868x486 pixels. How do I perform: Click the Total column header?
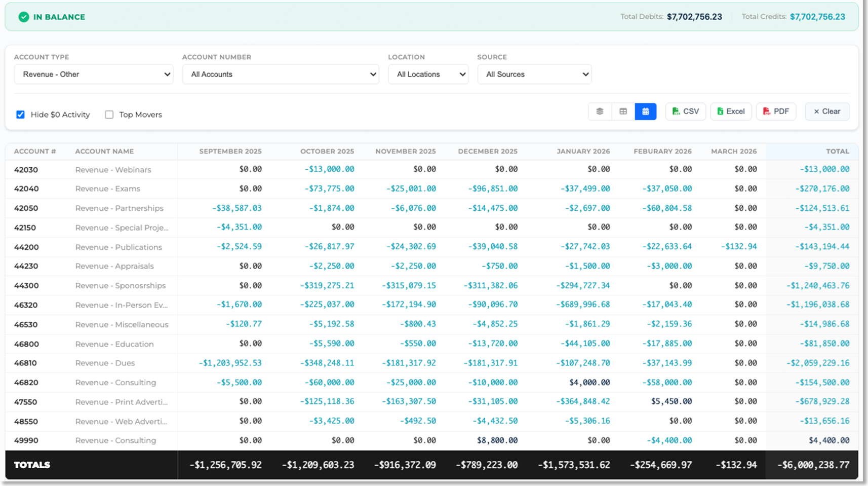[837, 151]
